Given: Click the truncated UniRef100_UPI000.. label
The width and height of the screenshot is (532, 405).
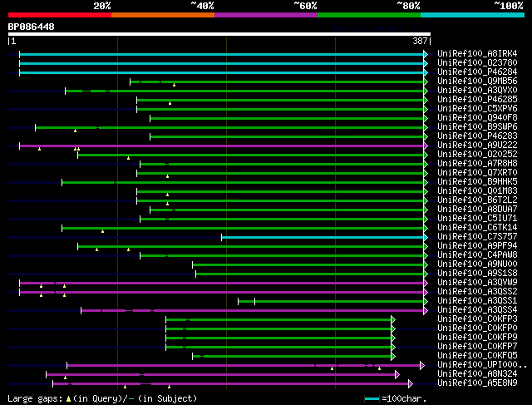Looking at the screenshot, I should coord(482,365).
